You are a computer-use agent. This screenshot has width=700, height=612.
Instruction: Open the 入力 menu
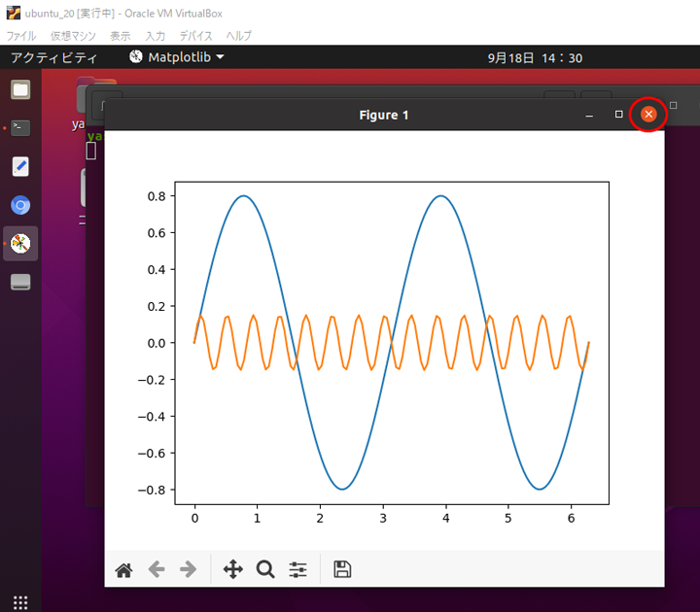click(x=155, y=36)
